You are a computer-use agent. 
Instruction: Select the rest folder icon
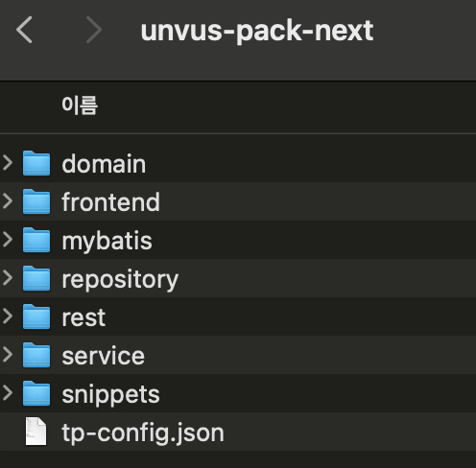click(x=36, y=316)
